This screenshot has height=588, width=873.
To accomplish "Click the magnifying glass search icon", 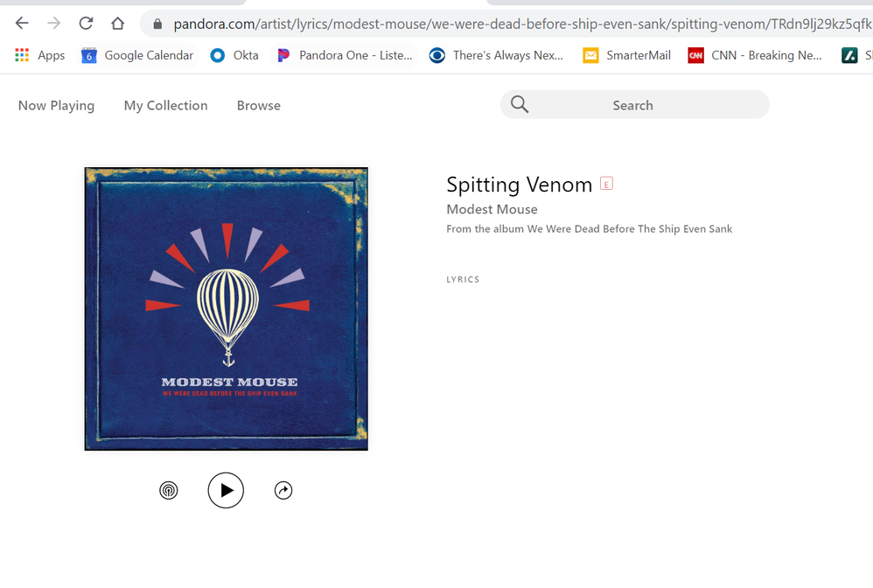I will 520,105.
